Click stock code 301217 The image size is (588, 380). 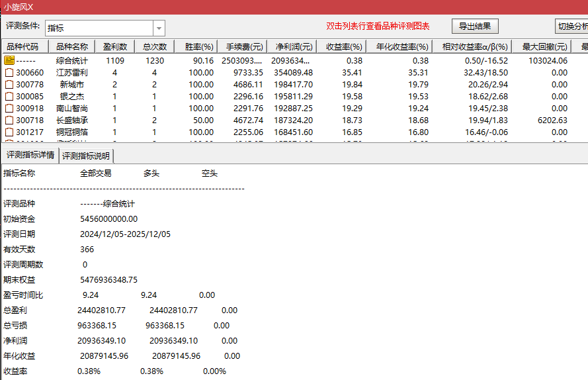[30, 132]
